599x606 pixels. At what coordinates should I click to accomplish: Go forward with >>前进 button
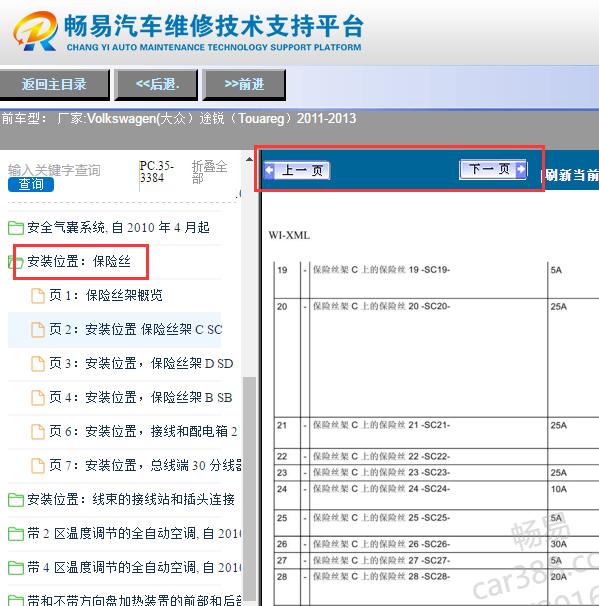244,84
